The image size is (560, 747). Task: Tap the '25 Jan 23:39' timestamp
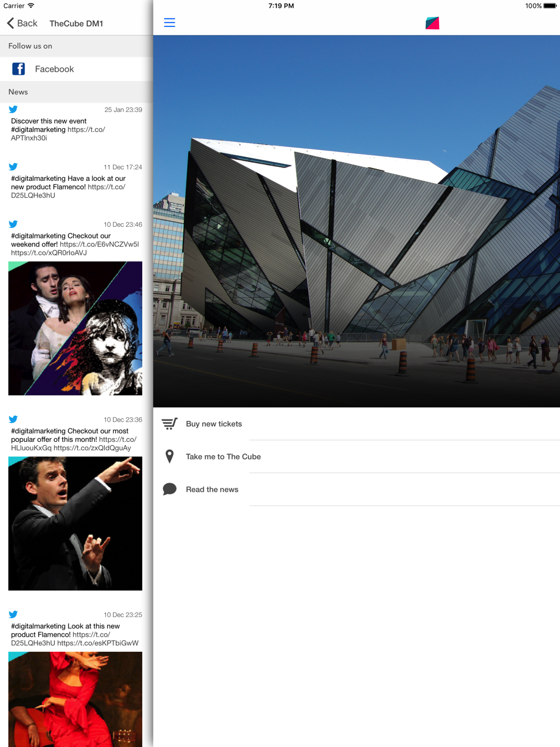tap(123, 110)
